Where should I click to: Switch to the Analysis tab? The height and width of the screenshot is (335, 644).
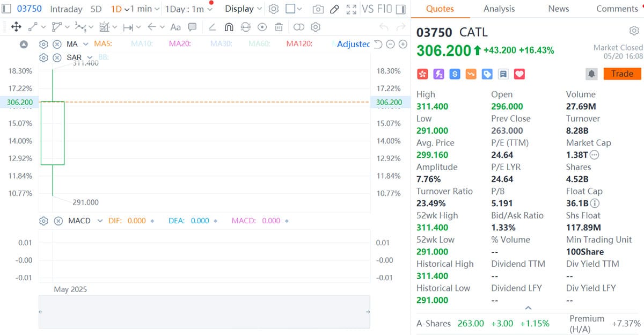pos(499,9)
